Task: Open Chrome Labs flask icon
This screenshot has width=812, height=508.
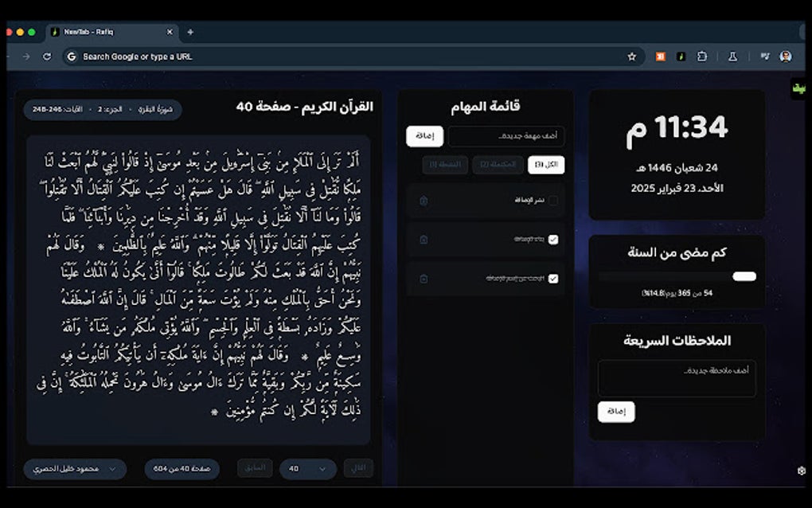Action: coord(732,57)
